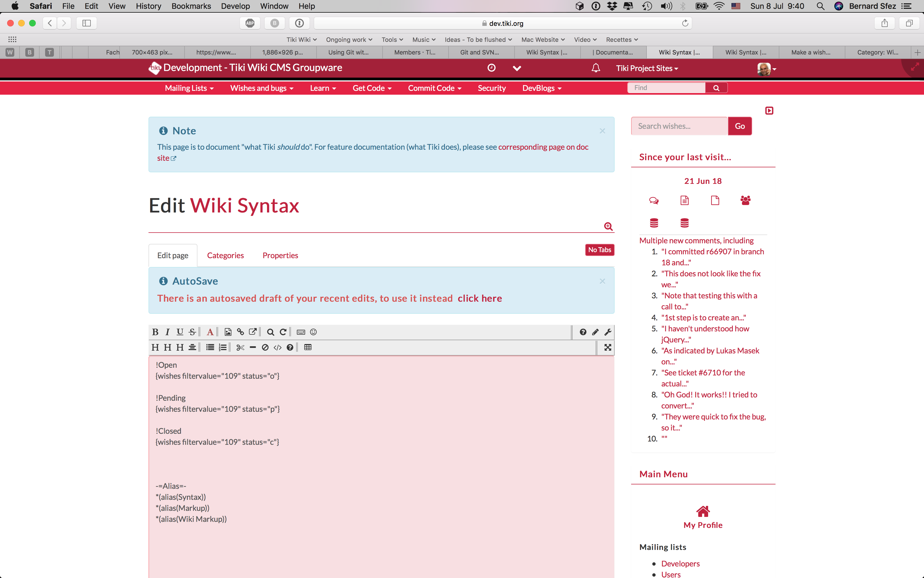This screenshot has height=578, width=924.
Task: Click the dev.tiki.org address bar
Action: coord(503,23)
